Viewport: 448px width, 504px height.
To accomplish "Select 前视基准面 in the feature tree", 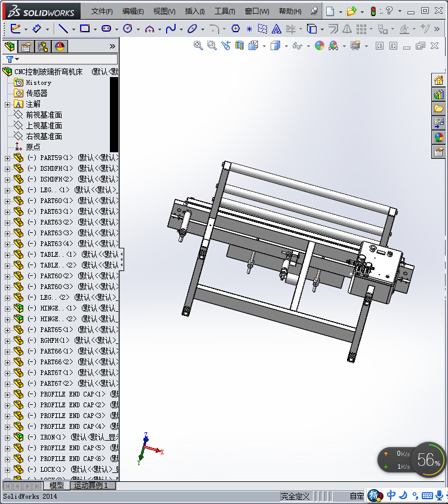I will click(44, 115).
